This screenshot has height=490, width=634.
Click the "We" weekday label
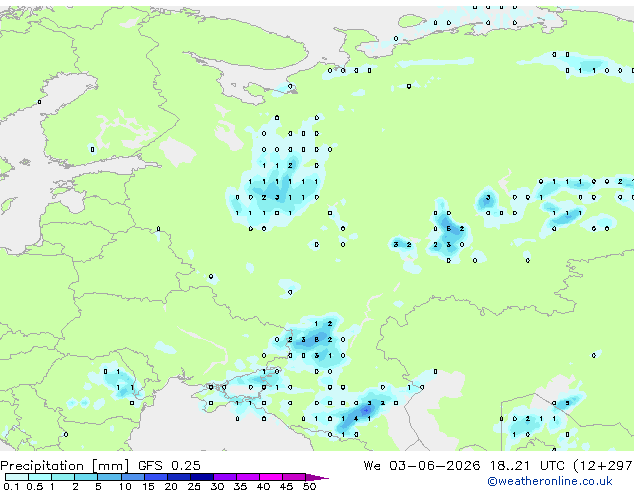[372, 466]
